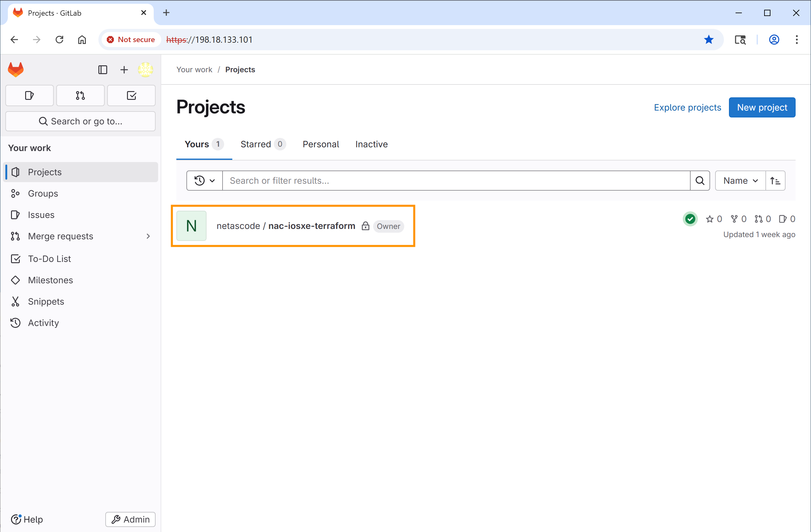Switch to the Starred tab

[263, 144]
